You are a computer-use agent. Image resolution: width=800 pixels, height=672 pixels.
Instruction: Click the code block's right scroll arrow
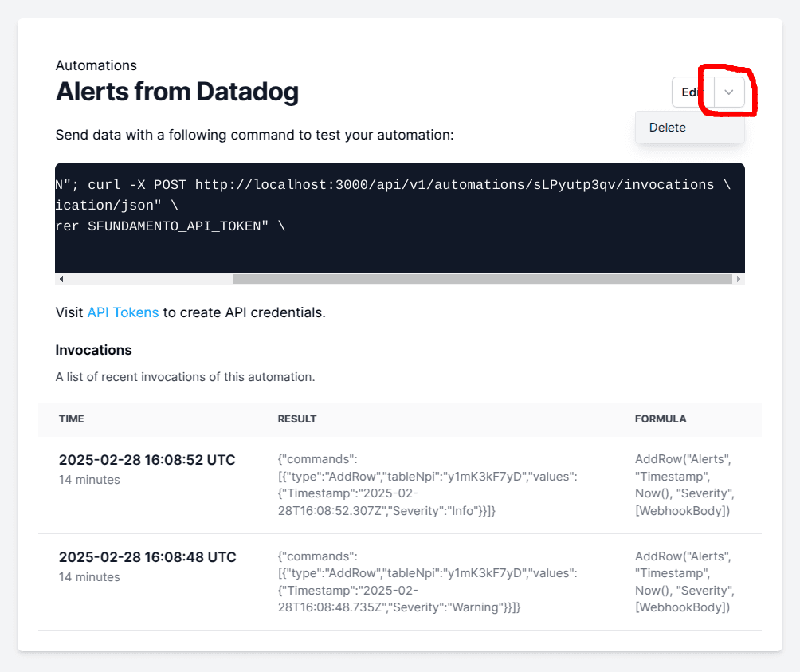pyautogui.click(x=739, y=279)
